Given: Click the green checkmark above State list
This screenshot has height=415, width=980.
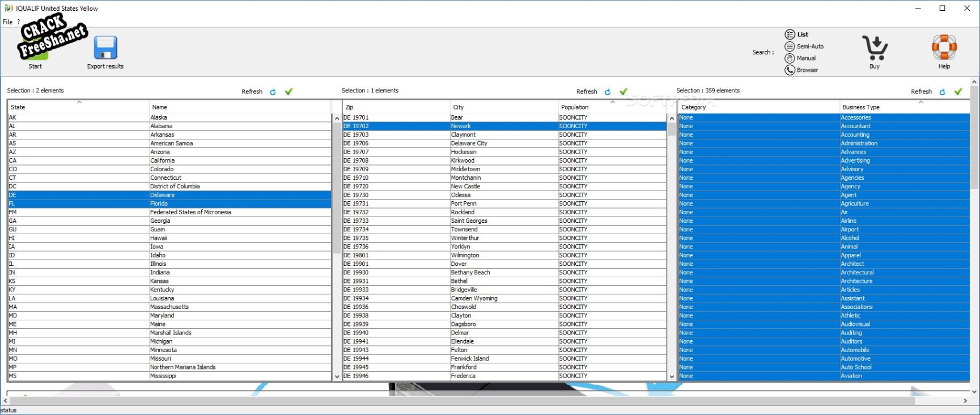Looking at the screenshot, I should 289,92.
